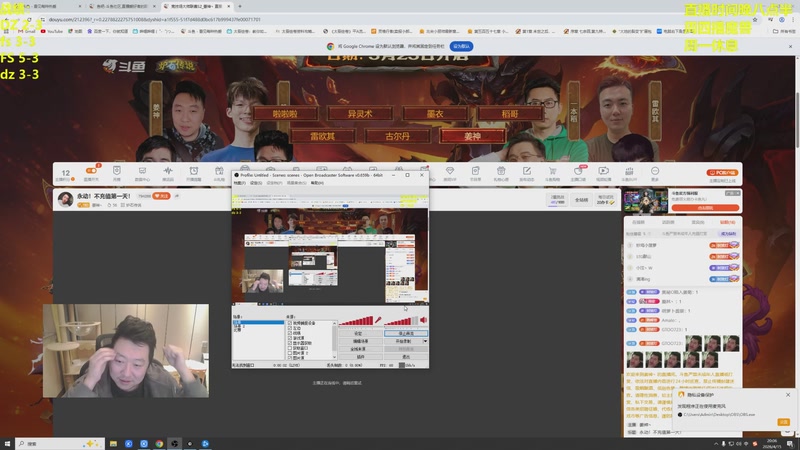
Task: Click the OBS sources list scroll-down arrow
Action: point(334,357)
